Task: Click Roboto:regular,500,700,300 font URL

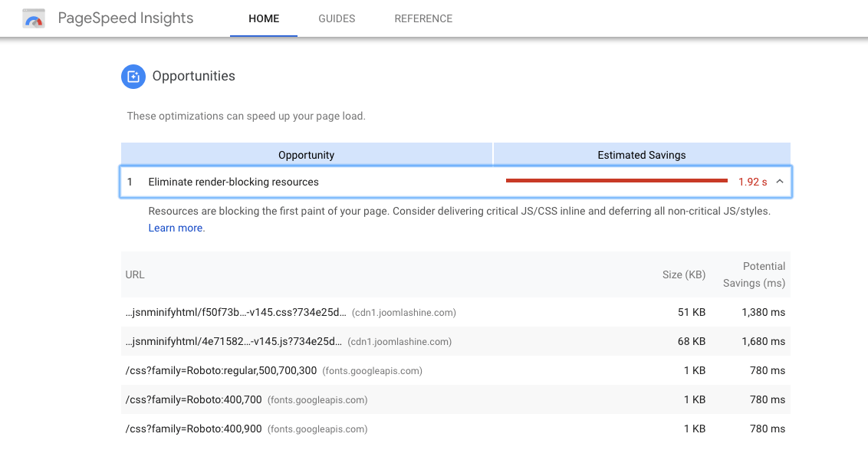Action: coord(222,371)
